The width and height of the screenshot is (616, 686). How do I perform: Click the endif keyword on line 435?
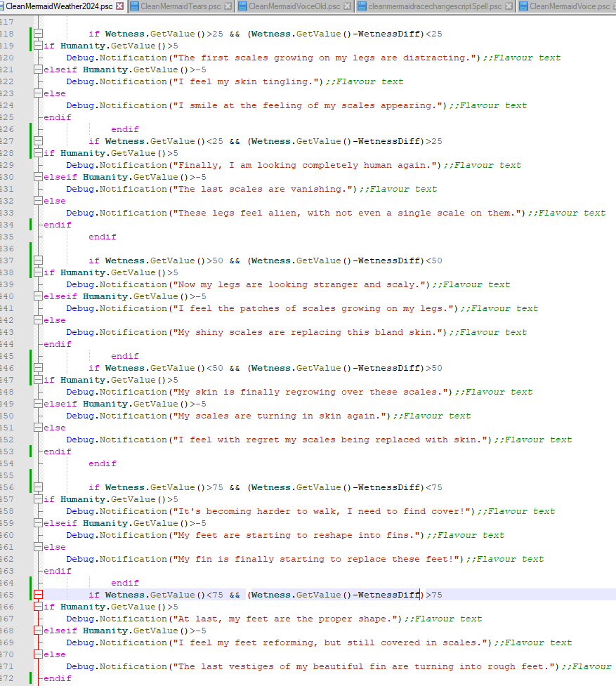tap(103, 237)
